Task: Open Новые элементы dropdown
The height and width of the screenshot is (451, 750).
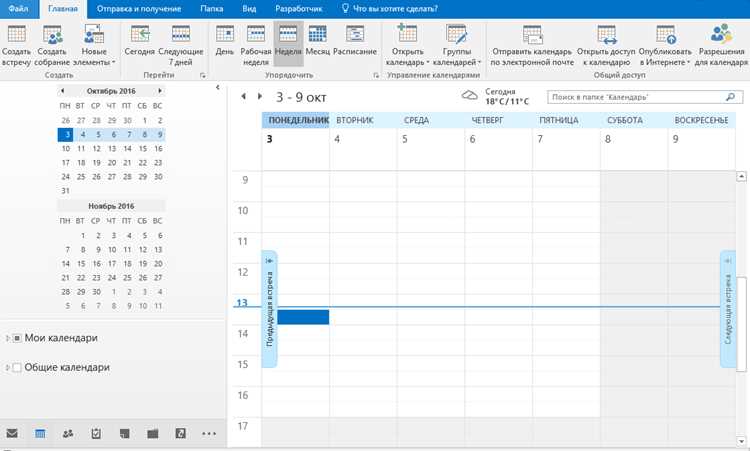Action: 94,45
